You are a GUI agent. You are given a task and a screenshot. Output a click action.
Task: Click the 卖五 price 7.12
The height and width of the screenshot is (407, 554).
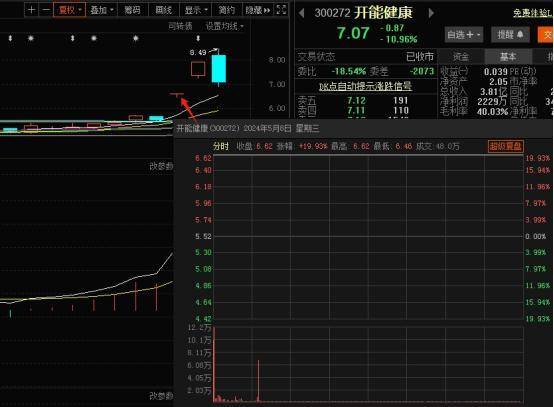(356, 101)
